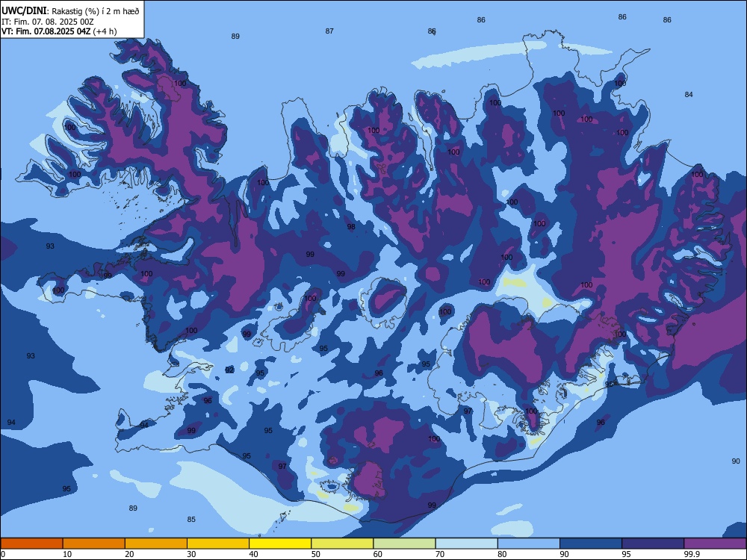
Task: Choose the amber 30–40 legend color band
Action: click(218, 544)
